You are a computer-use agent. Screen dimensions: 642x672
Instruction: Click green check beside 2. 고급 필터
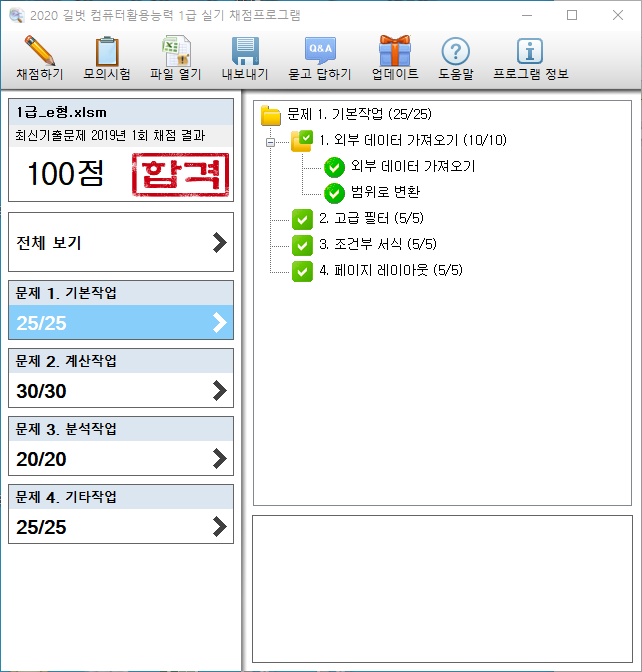(x=302, y=219)
